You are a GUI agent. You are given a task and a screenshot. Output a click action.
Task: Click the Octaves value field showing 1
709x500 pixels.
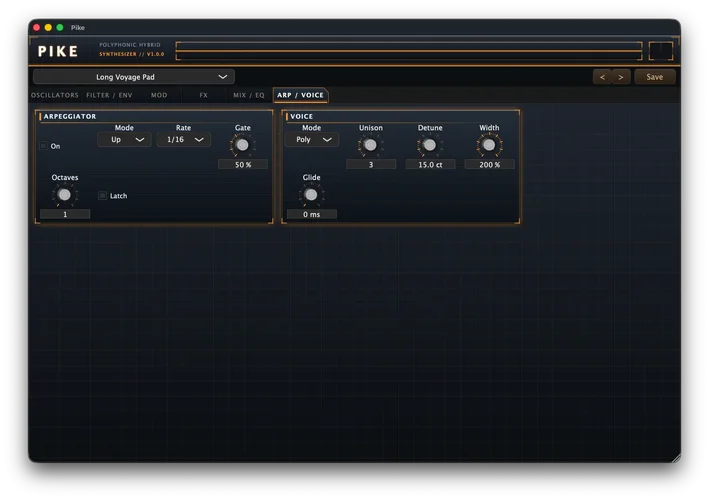[65, 214]
